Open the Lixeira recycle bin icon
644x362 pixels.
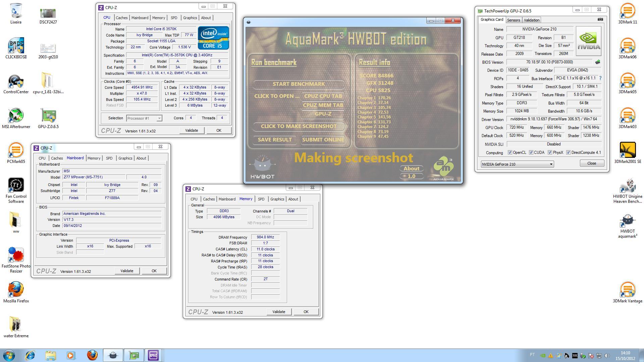[x=16, y=13]
